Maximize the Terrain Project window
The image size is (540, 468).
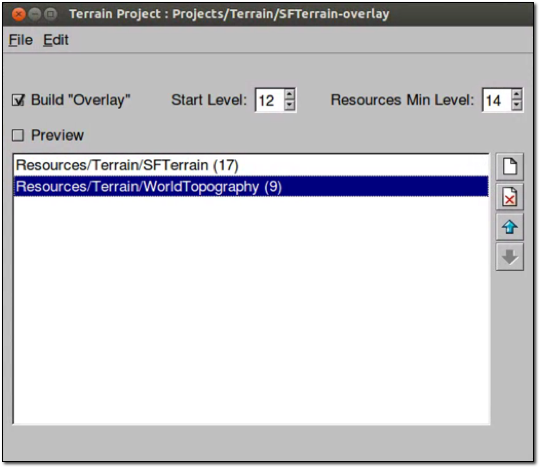51,14
